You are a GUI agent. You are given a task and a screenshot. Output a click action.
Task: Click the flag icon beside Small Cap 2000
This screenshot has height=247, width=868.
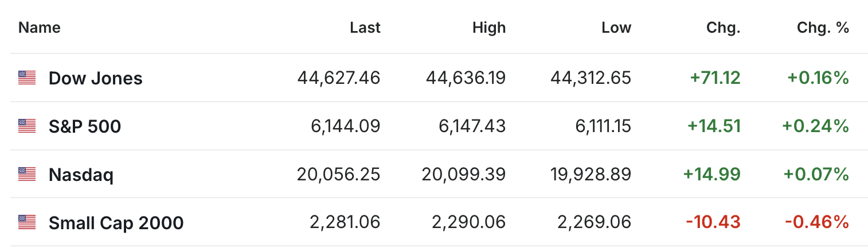tap(27, 222)
